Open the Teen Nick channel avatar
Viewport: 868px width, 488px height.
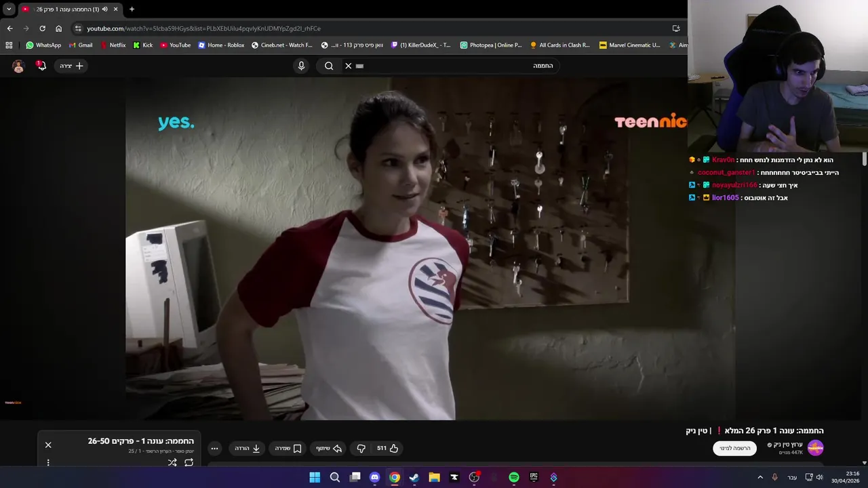[x=815, y=448]
